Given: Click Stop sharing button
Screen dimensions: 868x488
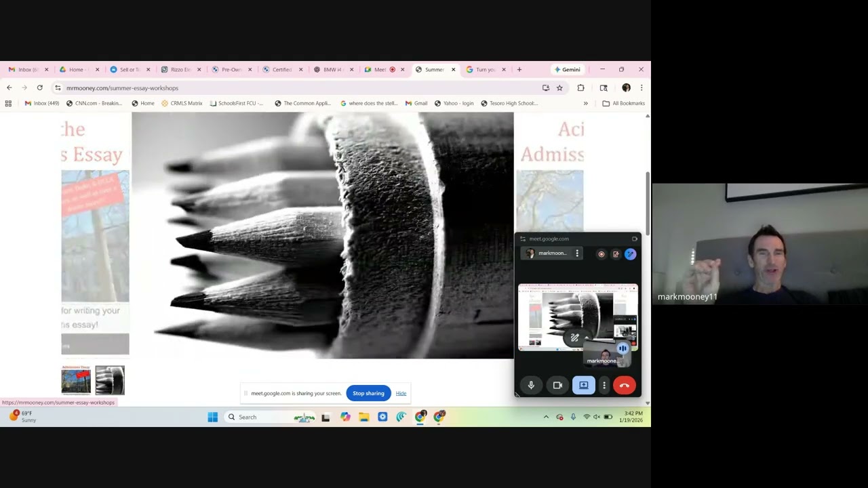Looking at the screenshot, I should click(368, 393).
